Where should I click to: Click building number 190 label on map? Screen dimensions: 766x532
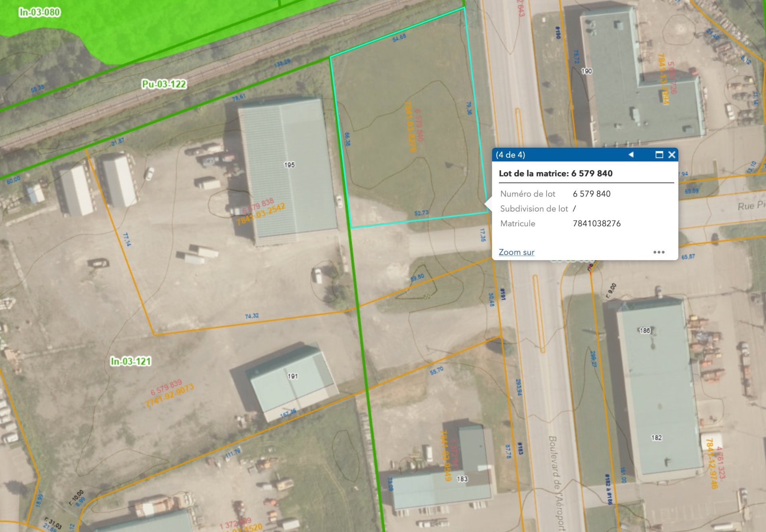[586, 71]
